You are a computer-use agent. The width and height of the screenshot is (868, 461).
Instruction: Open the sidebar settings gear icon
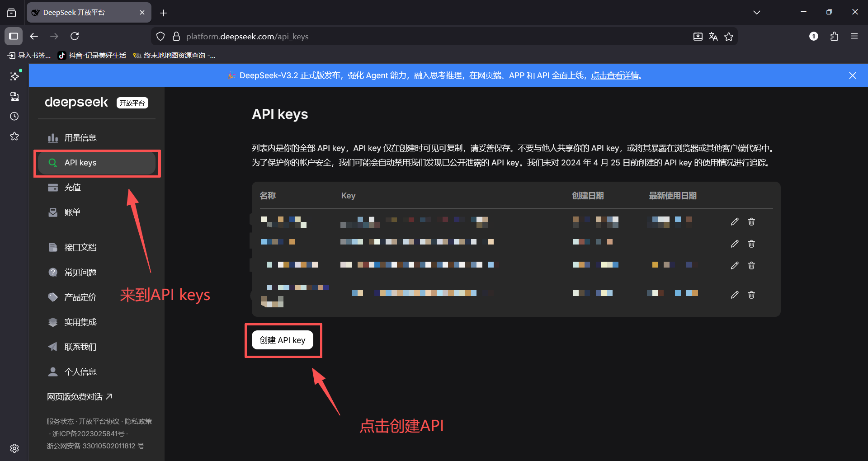(x=14, y=448)
